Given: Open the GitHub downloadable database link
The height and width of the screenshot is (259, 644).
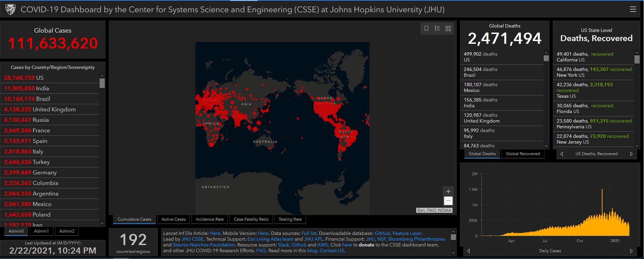Looking at the screenshot, I should [x=382, y=233].
